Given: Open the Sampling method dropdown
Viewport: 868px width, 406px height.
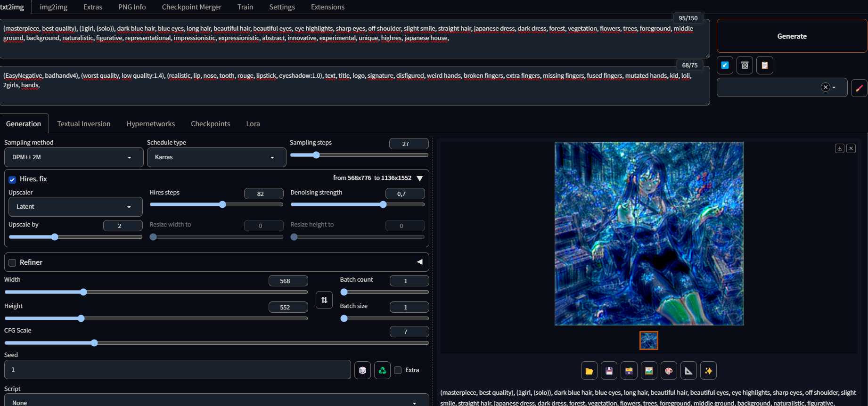Looking at the screenshot, I should [74, 157].
